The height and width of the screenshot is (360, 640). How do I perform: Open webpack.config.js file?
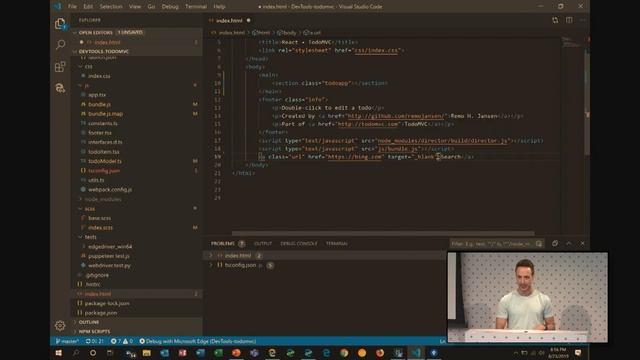pyautogui.click(x=110, y=189)
